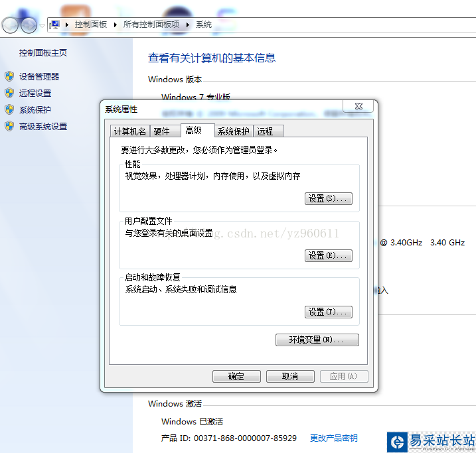Click the Windows 版本 section heading
This screenshot has width=476, height=453.
[175, 80]
